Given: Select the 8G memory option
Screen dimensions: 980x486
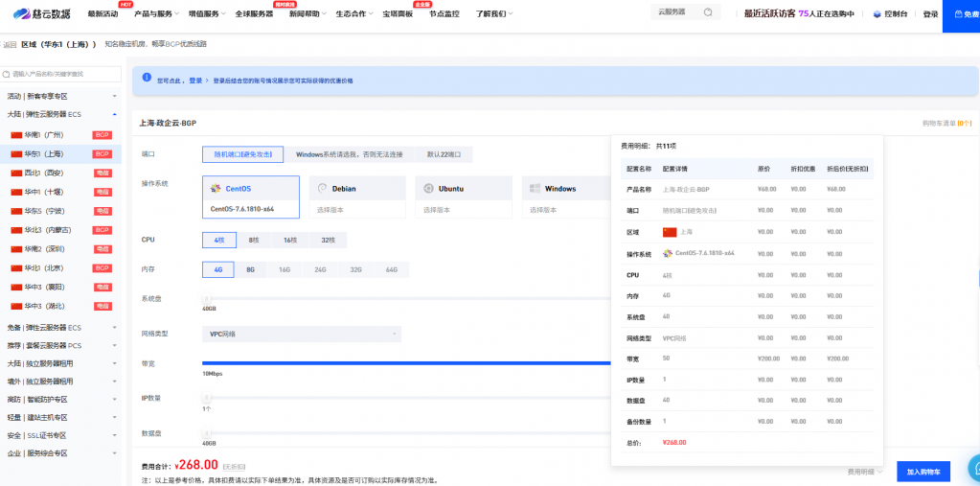Looking at the screenshot, I should pyautogui.click(x=250, y=270).
